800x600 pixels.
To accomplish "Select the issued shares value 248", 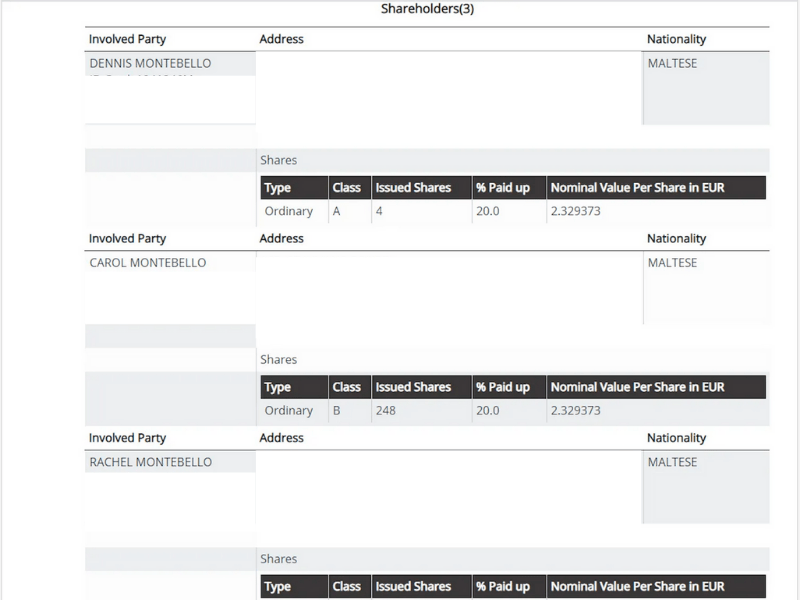I will [x=386, y=411].
